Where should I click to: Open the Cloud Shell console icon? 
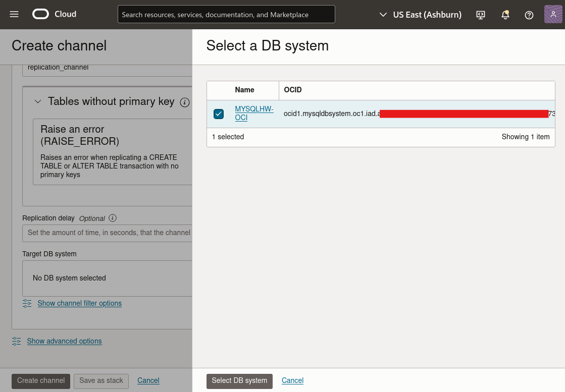tap(480, 15)
